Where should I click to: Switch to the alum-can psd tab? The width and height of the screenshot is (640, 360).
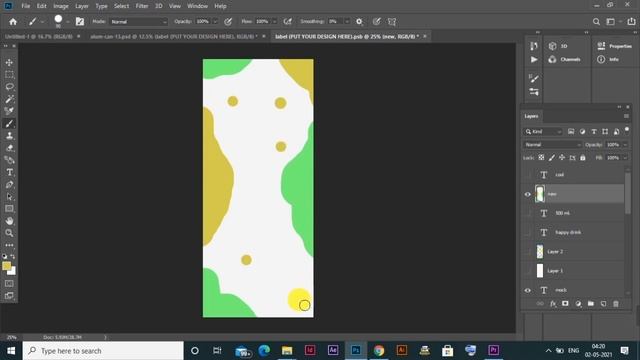coord(174,36)
